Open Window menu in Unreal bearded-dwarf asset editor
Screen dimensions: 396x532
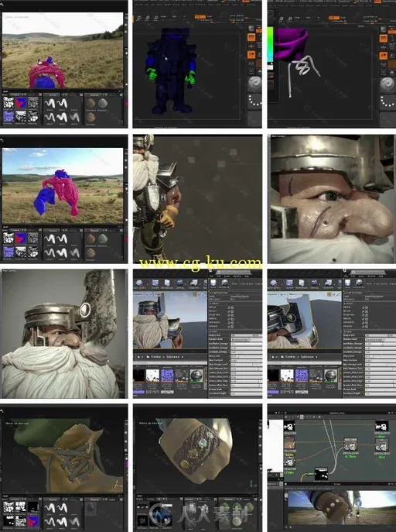click(x=237, y=276)
